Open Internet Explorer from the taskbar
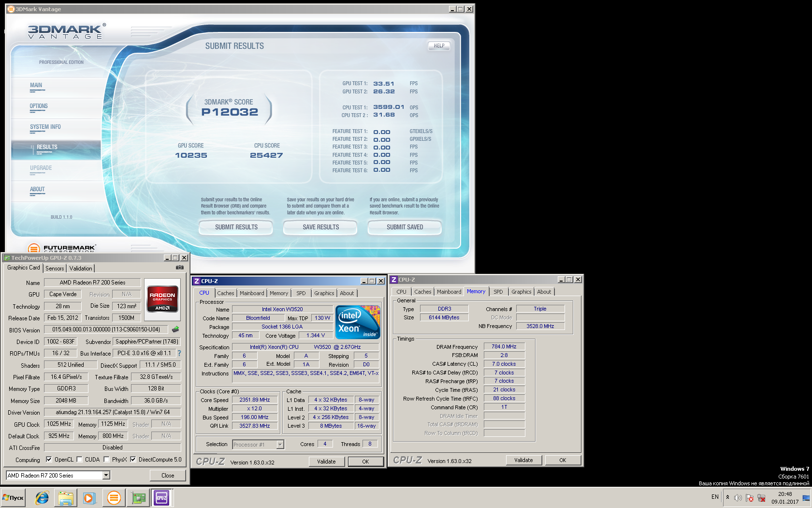 point(42,497)
